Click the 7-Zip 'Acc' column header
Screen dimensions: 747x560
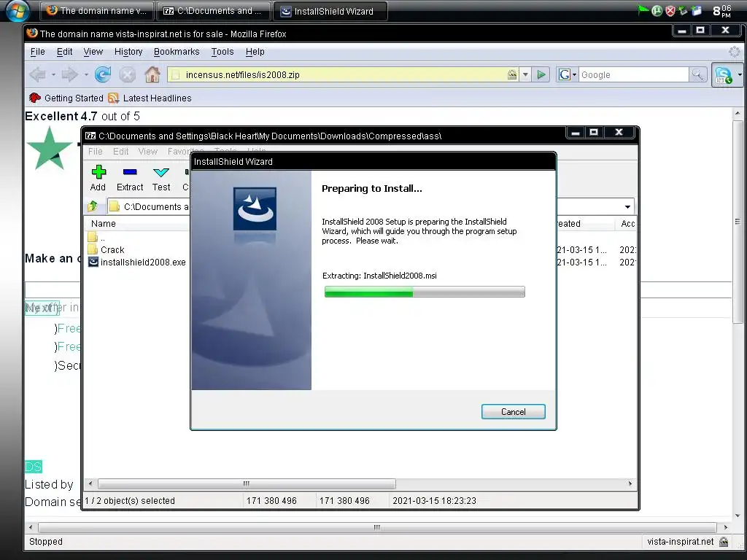click(627, 223)
